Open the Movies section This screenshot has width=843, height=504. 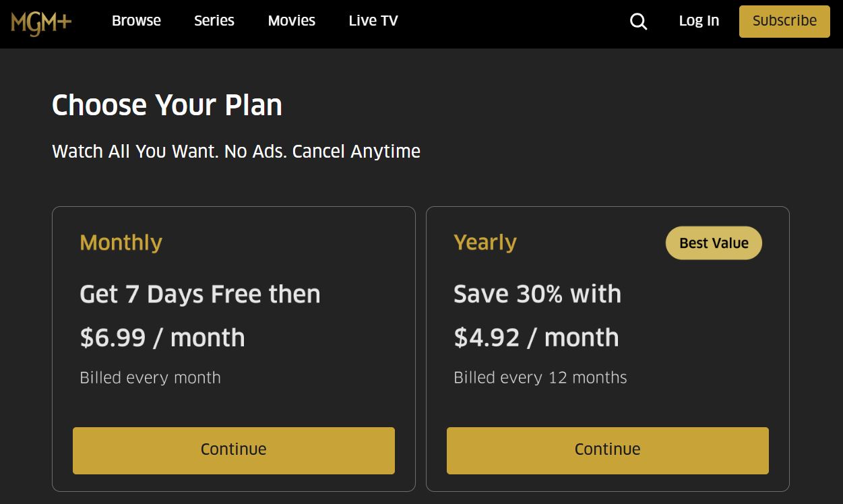pos(291,21)
